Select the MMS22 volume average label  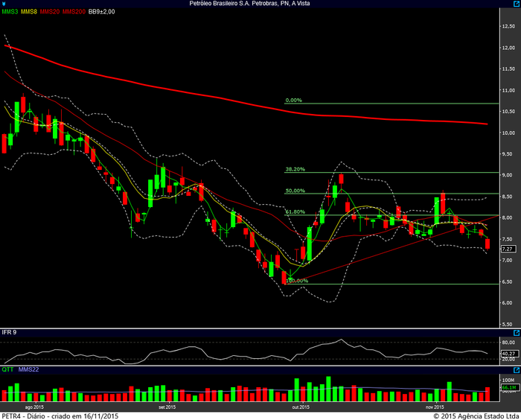[28, 369]
